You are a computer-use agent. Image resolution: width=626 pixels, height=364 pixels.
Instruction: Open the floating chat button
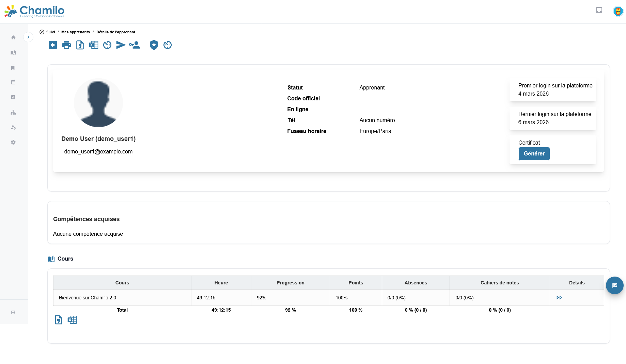[x=614, y=285]
